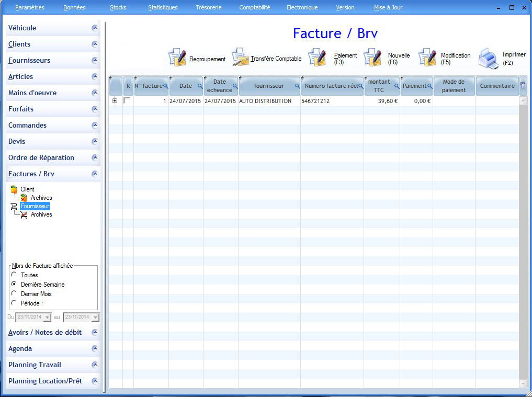The height and width of the screenshot is (397, 532).
Task: Open the Devis section
Action: [53, 142]
